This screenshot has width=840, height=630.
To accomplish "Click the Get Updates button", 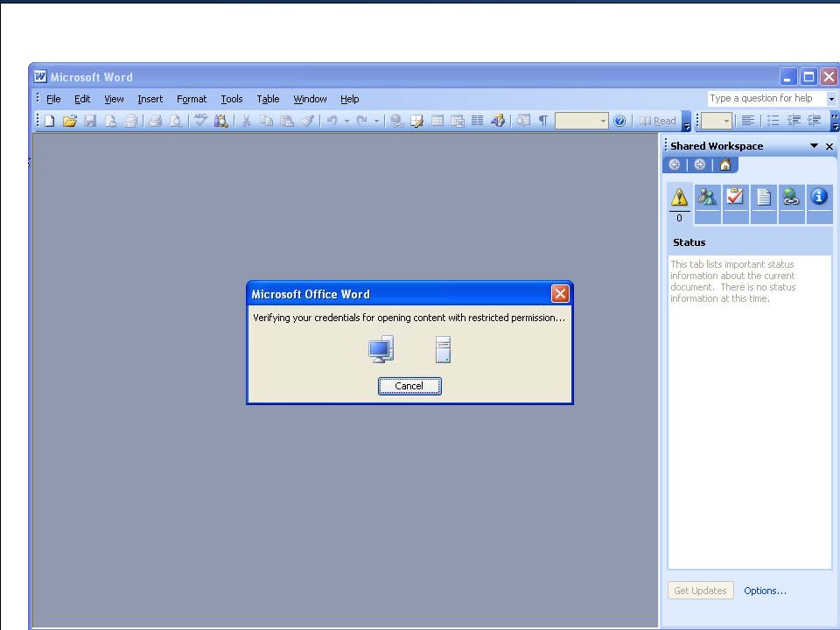I will (x=700, y=591).
